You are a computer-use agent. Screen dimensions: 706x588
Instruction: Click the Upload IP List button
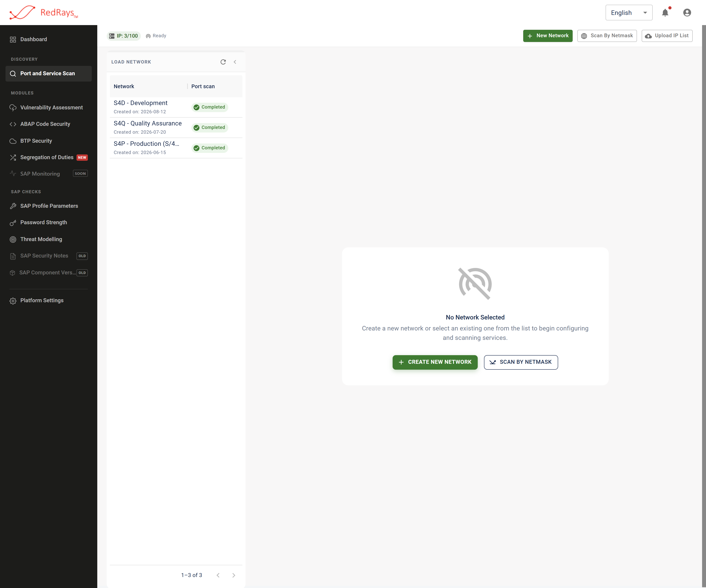point(667,36)
